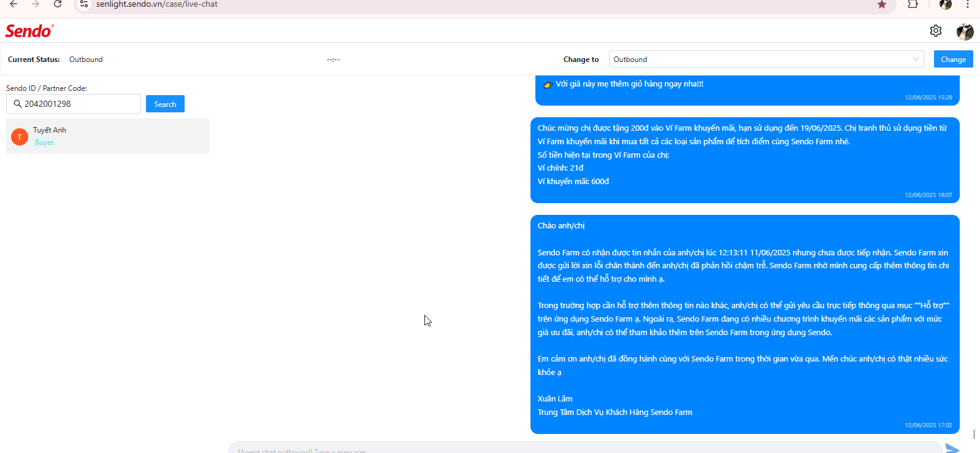Click the magnifier icon in Sendo ID field
Image resolution: width=980 pixels, height=453 pixels.
pyautogui.click(x=18, y=104)
